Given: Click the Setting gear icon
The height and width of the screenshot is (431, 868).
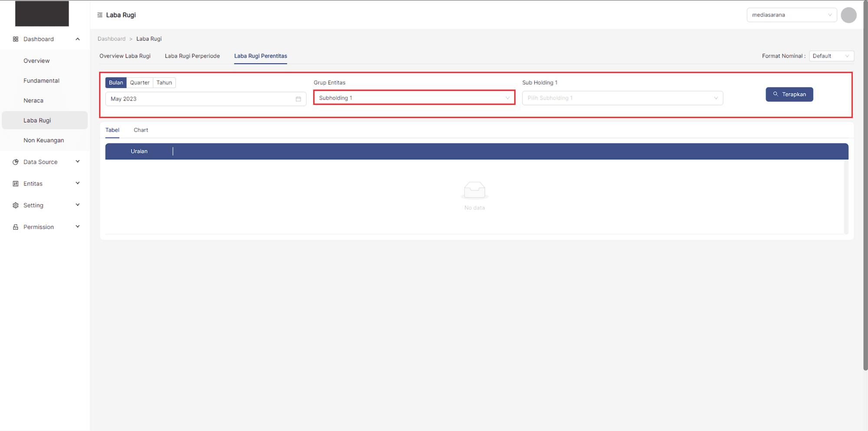Looking at the screenshot, I should point(16,205).
